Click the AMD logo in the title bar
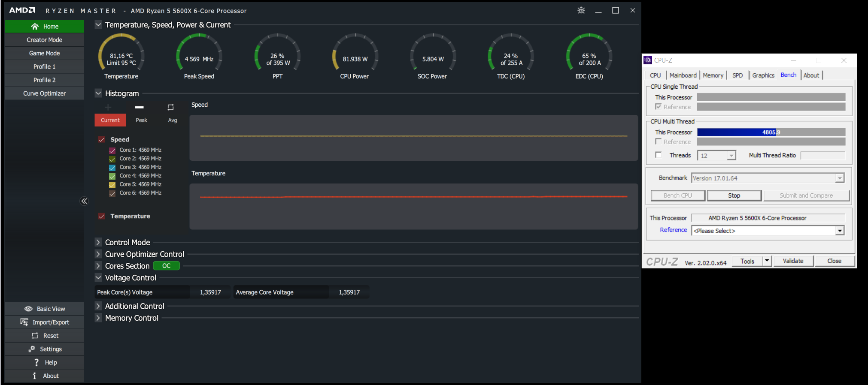The image size is (868, 385). 22,10
